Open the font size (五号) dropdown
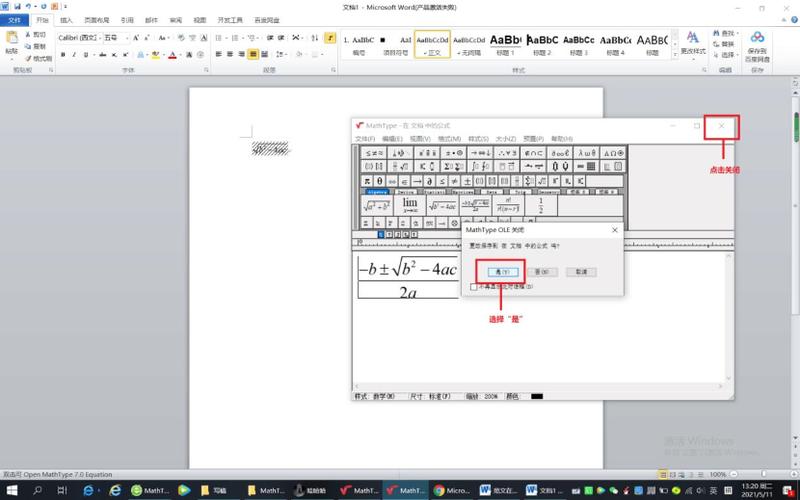 click(x=127, y=38)
